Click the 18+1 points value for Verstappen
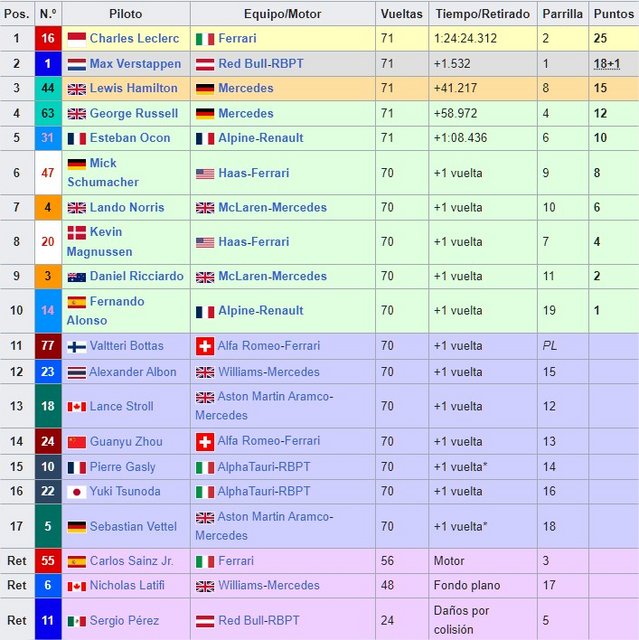 coord(607,64)
